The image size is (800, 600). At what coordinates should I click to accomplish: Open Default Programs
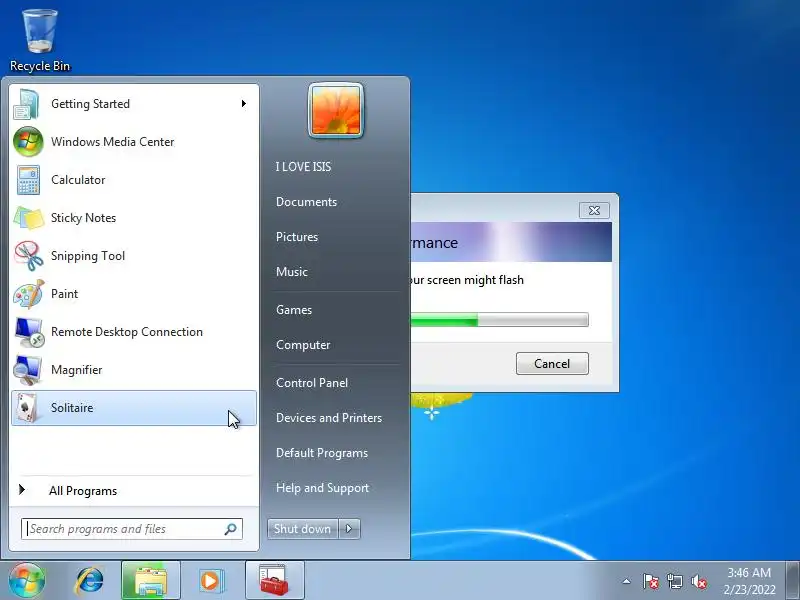[322, 453]
